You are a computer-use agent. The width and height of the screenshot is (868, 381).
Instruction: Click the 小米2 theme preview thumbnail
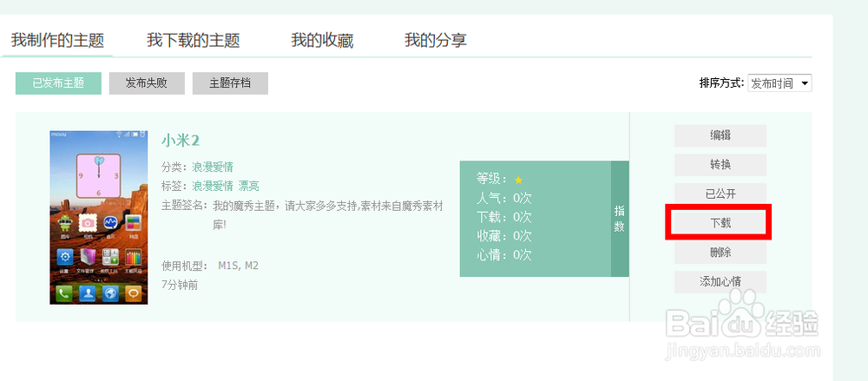(x=99, y=217)
